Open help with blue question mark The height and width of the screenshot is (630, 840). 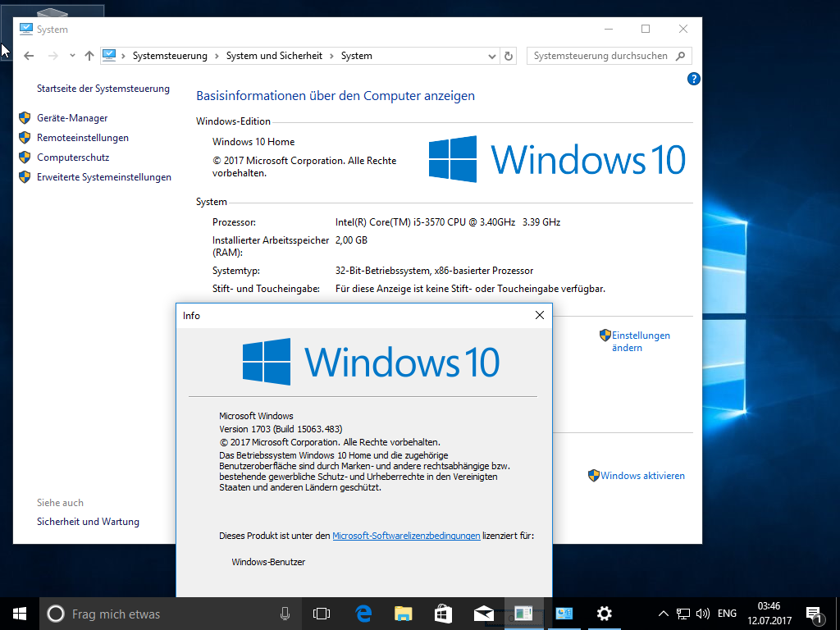(694, 80)
